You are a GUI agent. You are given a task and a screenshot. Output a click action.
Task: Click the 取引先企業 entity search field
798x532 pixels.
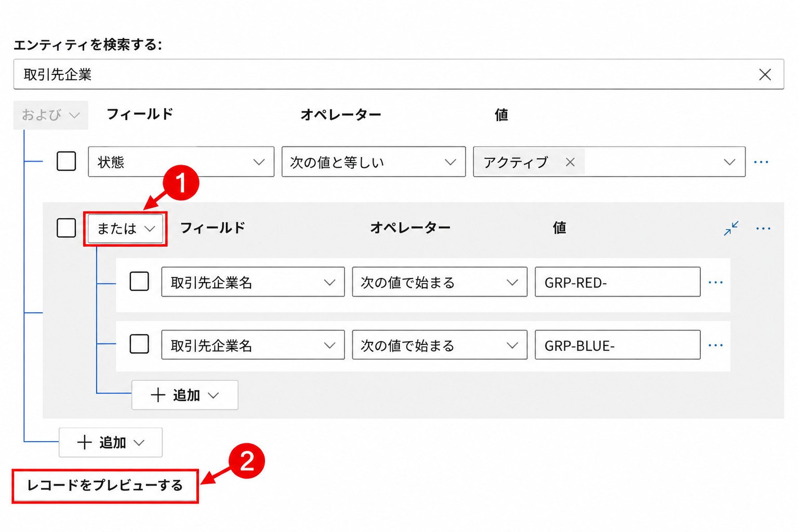click(x=398, y=74)
